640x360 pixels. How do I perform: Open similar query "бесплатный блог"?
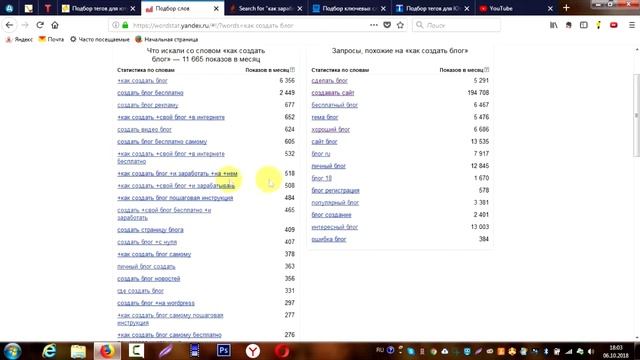[x=335, y=105]
